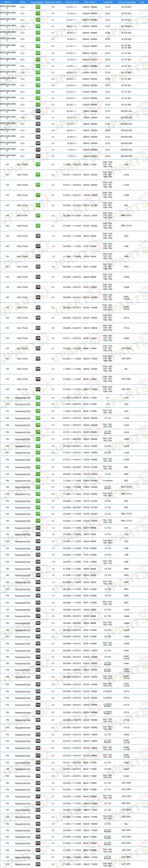Click petrol icon in CLS 3.5 01.2011 row
The image size is (148, 868).
(38, 7)
